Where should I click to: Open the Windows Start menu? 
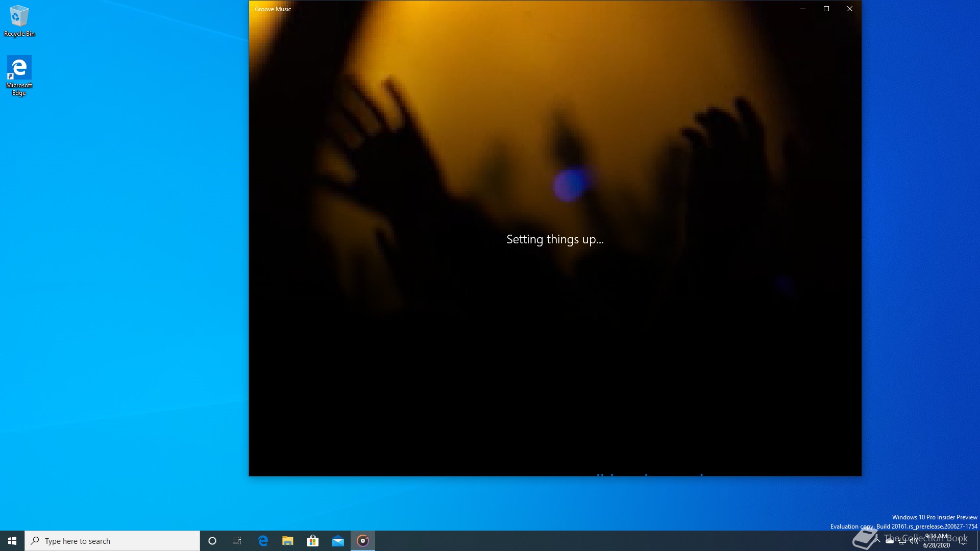(x=12, y=541)
